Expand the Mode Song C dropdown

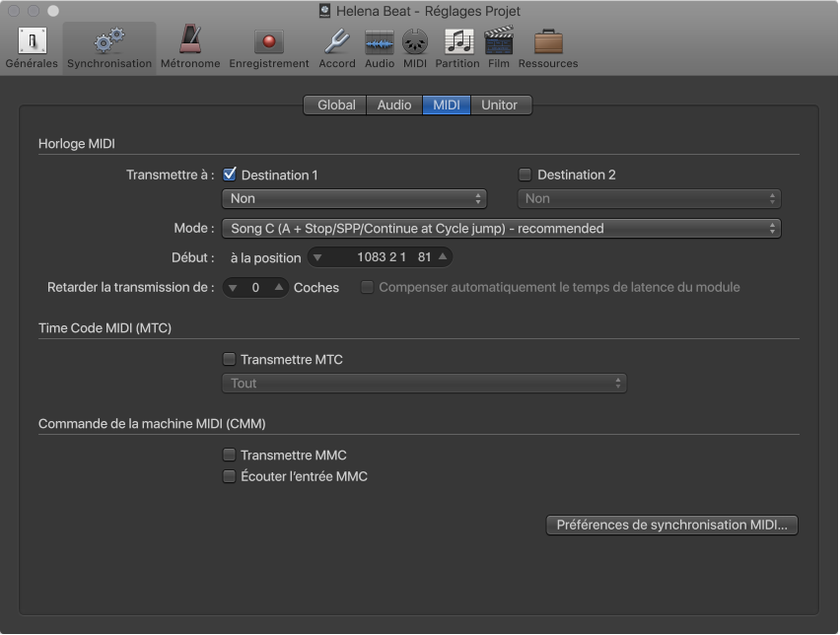(x=502, y=228)
